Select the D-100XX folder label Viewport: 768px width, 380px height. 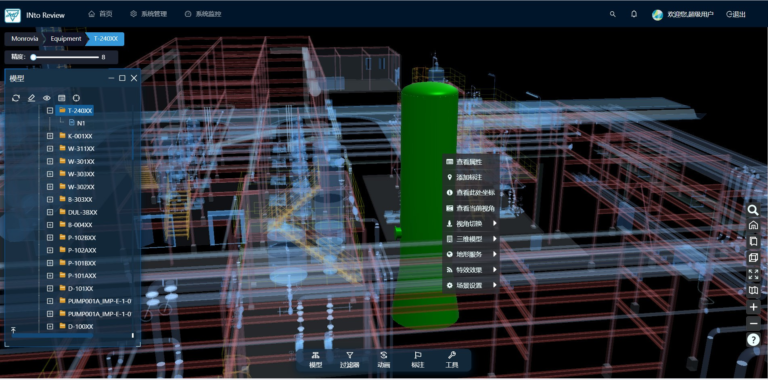coord(80,326)
